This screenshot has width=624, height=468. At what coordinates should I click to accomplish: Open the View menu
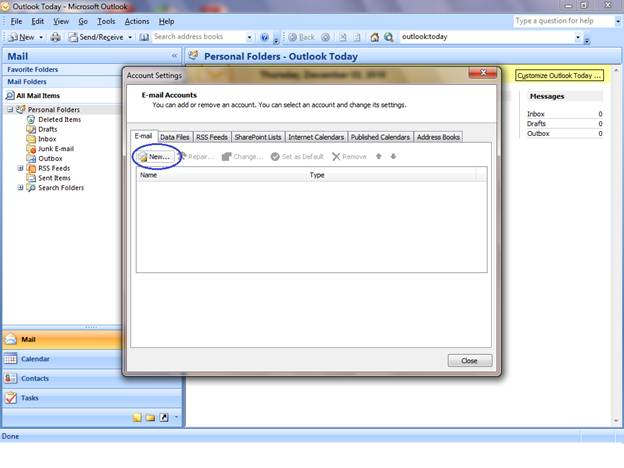pos(61,21)
